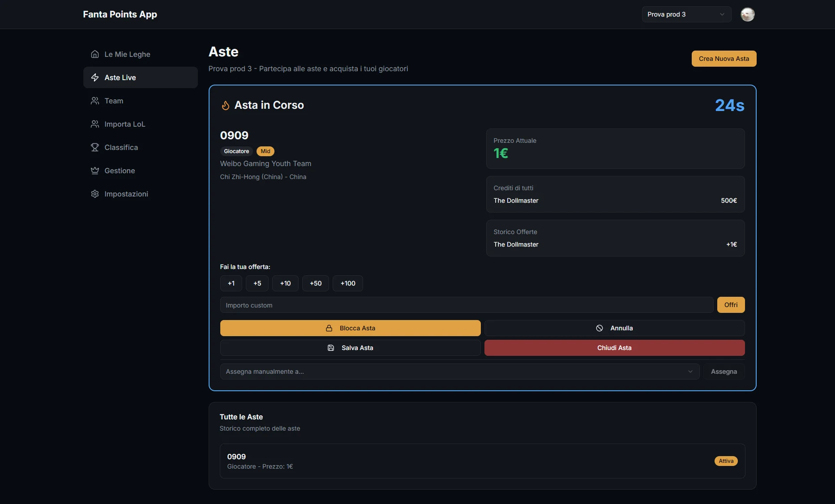Open the user avatar menu
Viewport: 835px width, 504px height.
[x=748, y=14]
